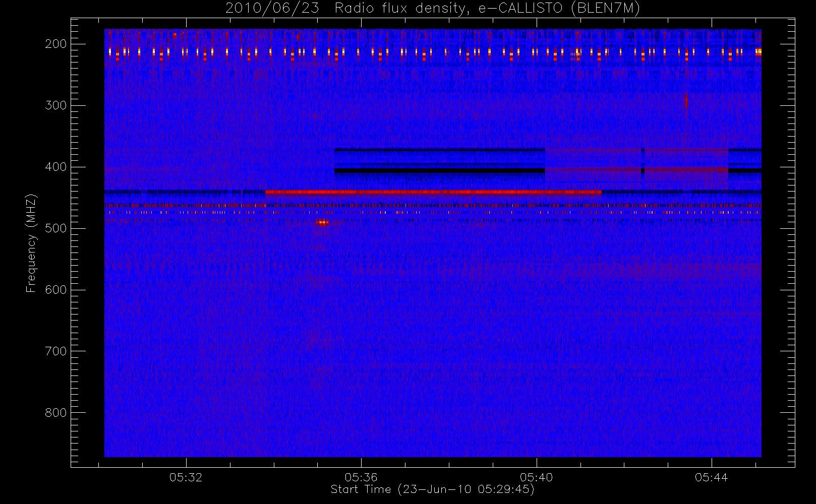Click the 05:36 time tick label
This screenshot has height=504, width=816.
[x=361, y=477]
